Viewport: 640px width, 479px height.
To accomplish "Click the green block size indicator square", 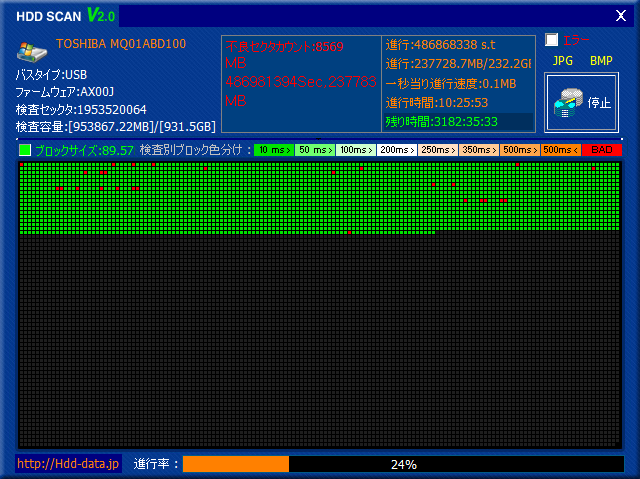I will click(x=25, y=150).
